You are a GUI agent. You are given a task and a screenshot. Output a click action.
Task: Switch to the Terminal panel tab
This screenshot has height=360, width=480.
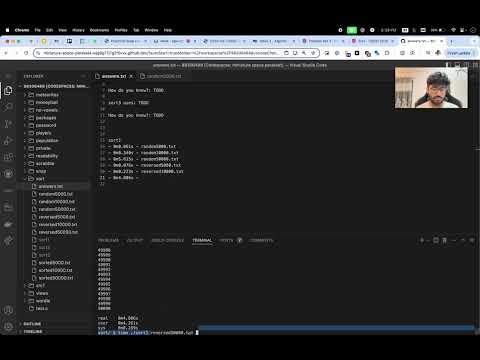(202, 240)
